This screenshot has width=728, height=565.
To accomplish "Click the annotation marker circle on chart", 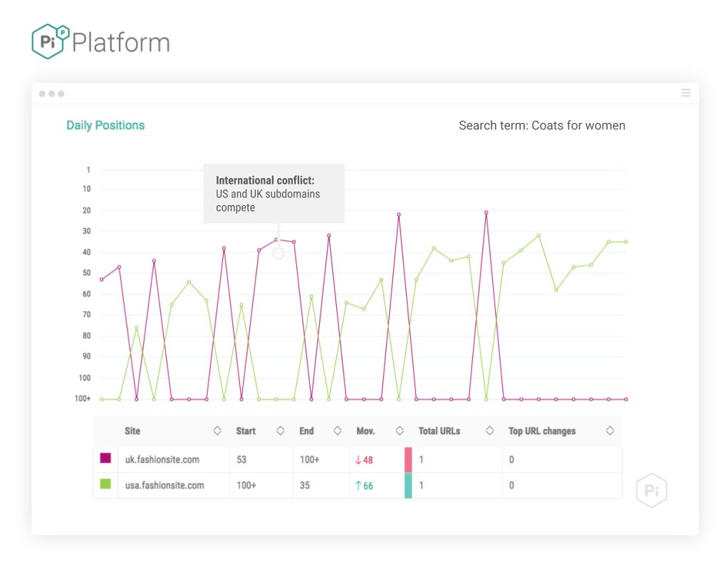I will coord(279,253).
